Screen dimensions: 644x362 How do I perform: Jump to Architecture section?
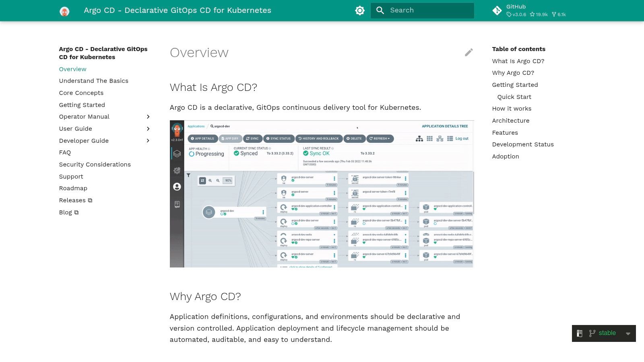coord(511,121)
